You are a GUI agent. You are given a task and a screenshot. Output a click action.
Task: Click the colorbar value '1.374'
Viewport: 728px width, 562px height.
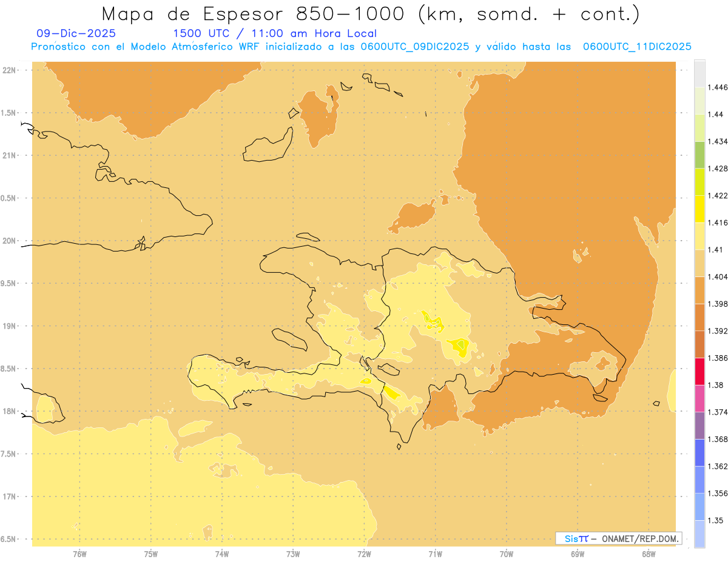[718, 412]
